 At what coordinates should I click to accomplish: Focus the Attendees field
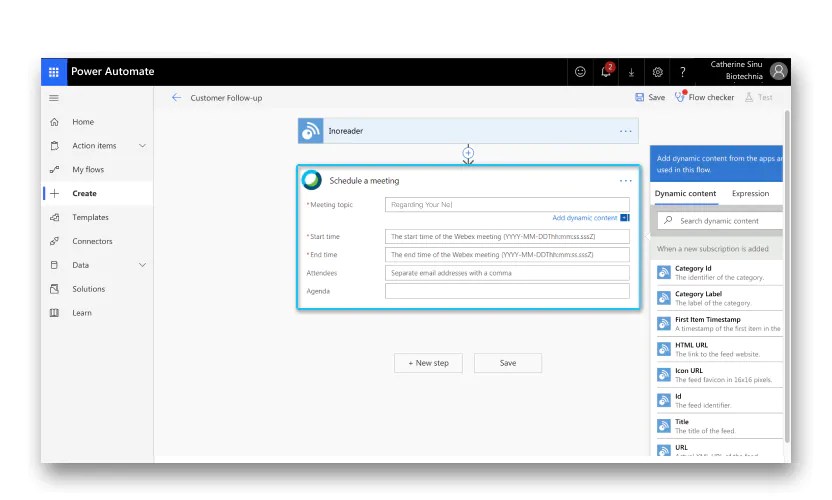pyautogui.click(x=507, y=273)
